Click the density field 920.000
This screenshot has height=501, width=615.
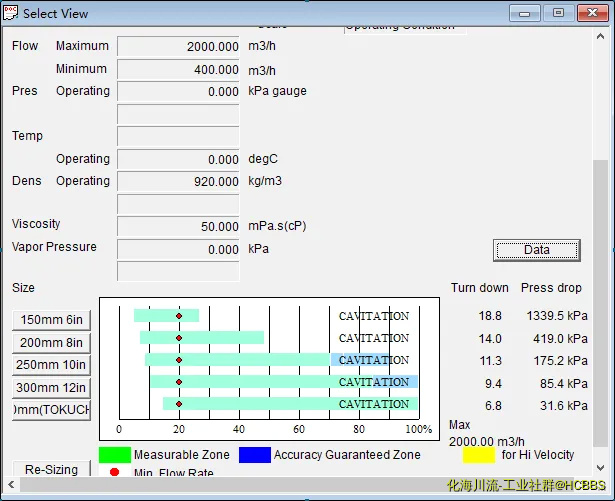click(x=178, y=181)
